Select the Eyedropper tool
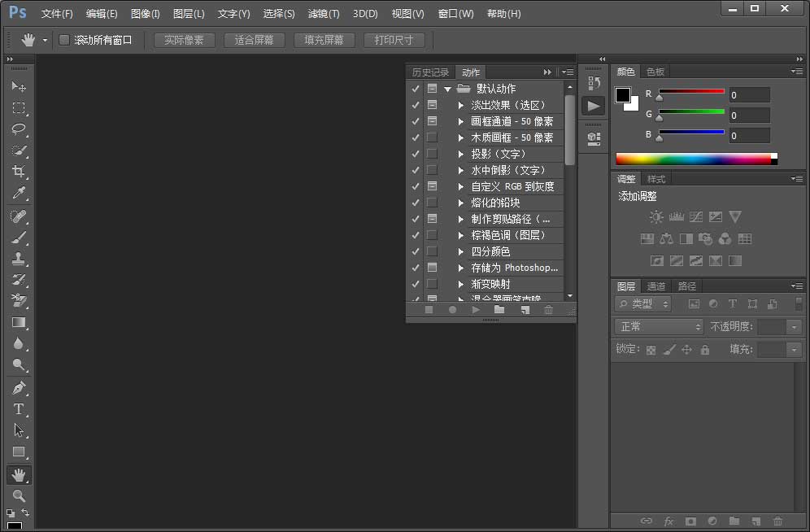Screen dimensions: 810x532 click(x=19, y=193)
